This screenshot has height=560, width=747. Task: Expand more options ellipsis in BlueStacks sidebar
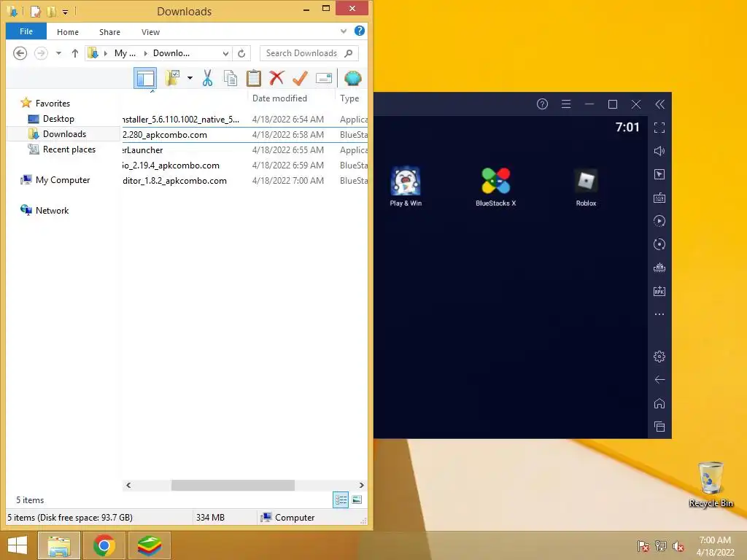tap(659, 314)
